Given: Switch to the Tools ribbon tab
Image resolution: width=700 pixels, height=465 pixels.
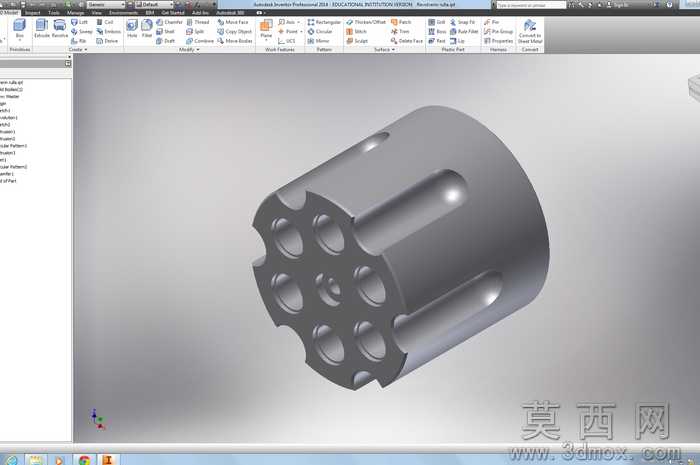Looking at the screenshot, I should pos(54,13).
